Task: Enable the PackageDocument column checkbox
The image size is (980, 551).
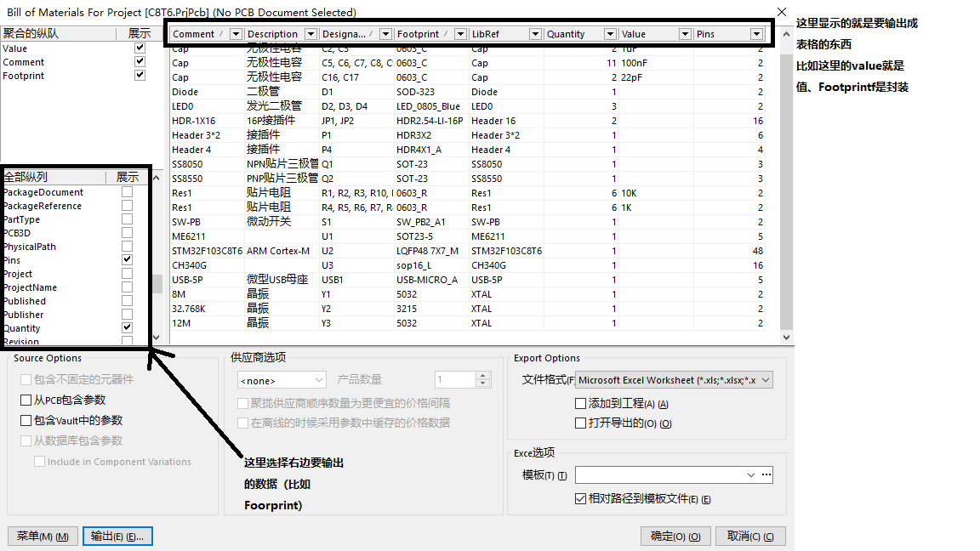Action: pos(128,192)
